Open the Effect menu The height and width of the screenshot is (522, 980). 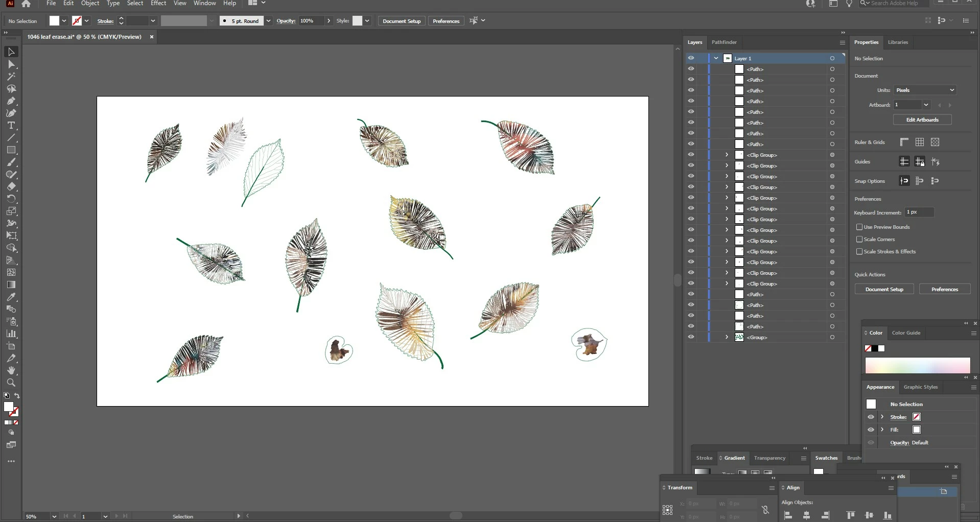(x=158, y=4)
